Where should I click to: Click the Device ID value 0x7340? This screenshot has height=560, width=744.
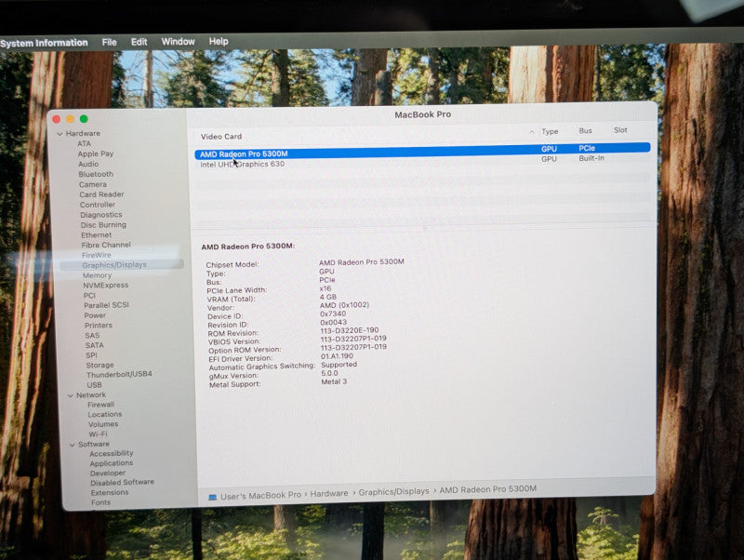pyautogui.click(x=333, y=314)
